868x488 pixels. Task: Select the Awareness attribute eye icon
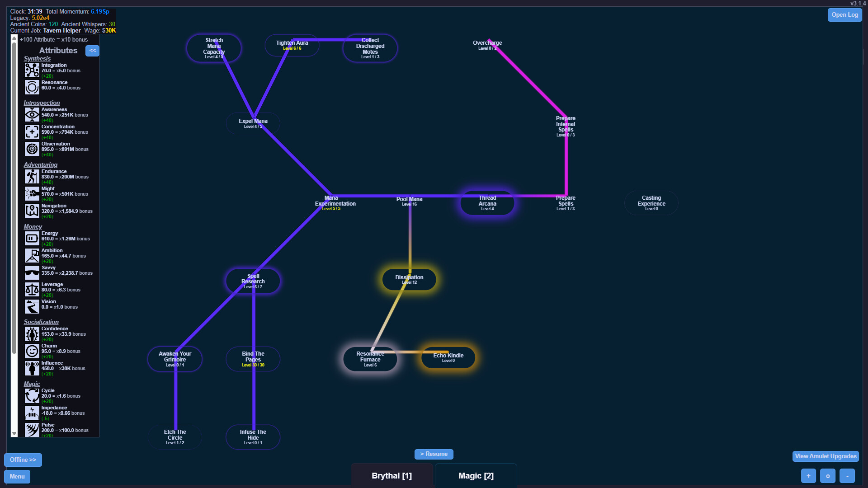pyautogui.click(x=32, y=114)
